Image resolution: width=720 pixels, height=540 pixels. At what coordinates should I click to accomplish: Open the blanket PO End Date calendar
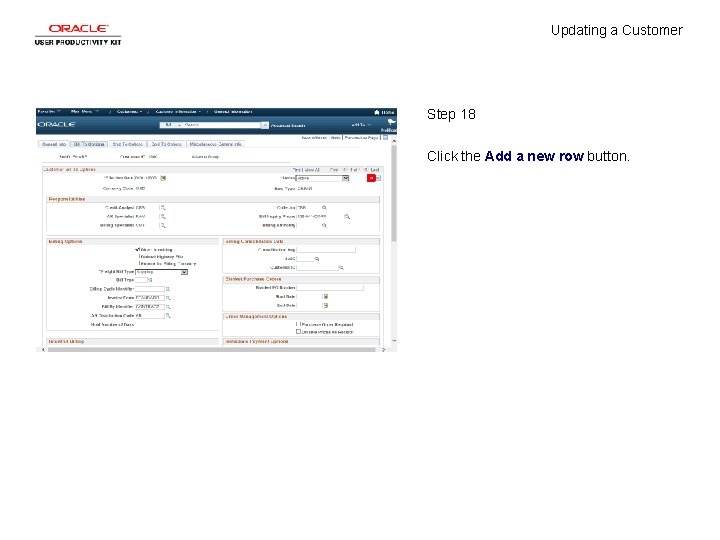326,306
